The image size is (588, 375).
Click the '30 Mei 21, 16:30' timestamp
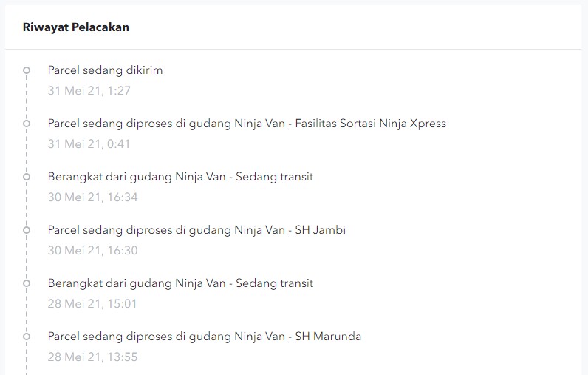[92, 251]
